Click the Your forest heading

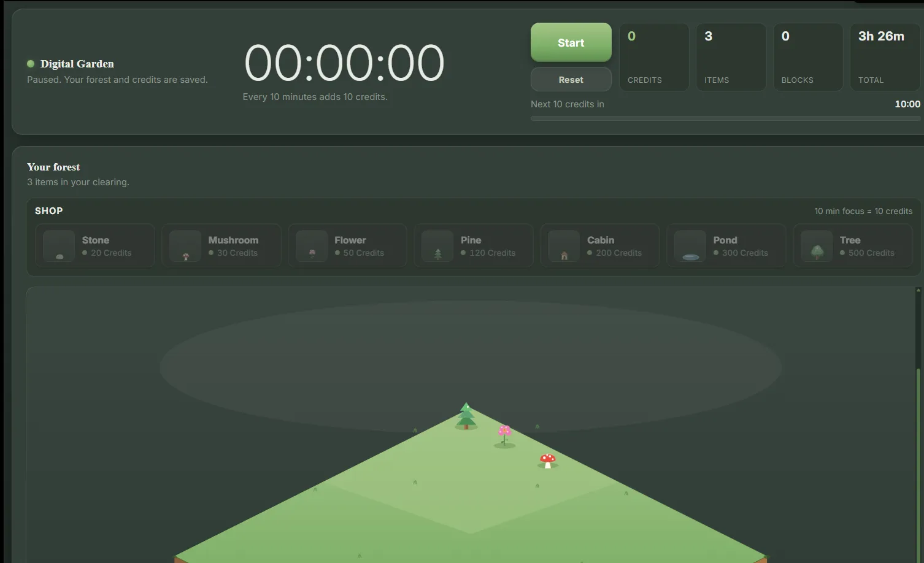[x=53, y=167]
